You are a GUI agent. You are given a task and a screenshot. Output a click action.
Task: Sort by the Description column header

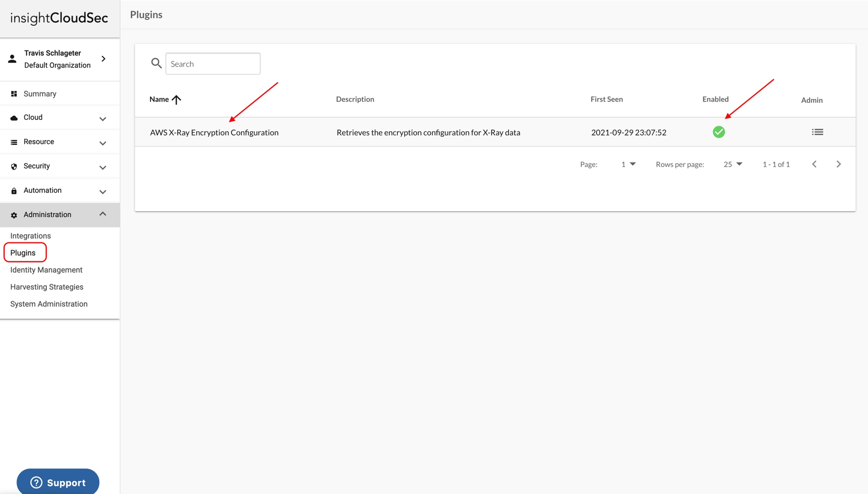pos(355,99)
